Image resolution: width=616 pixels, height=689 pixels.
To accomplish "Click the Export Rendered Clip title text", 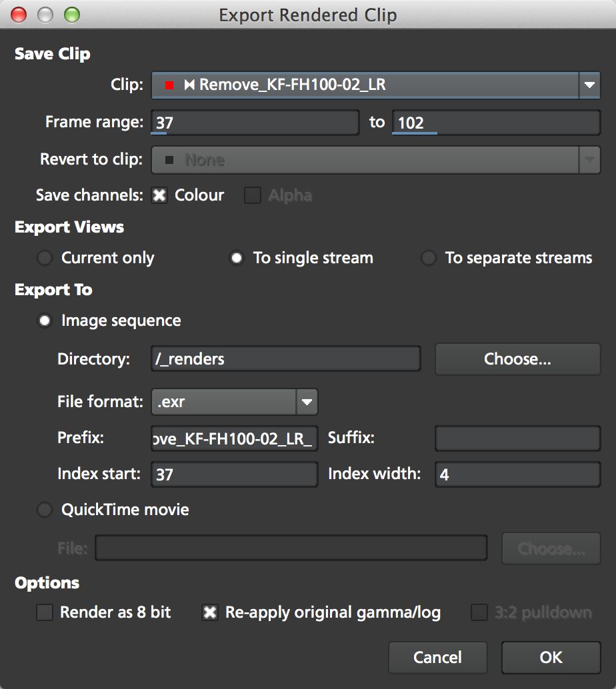I will click(x=308, y=15).
